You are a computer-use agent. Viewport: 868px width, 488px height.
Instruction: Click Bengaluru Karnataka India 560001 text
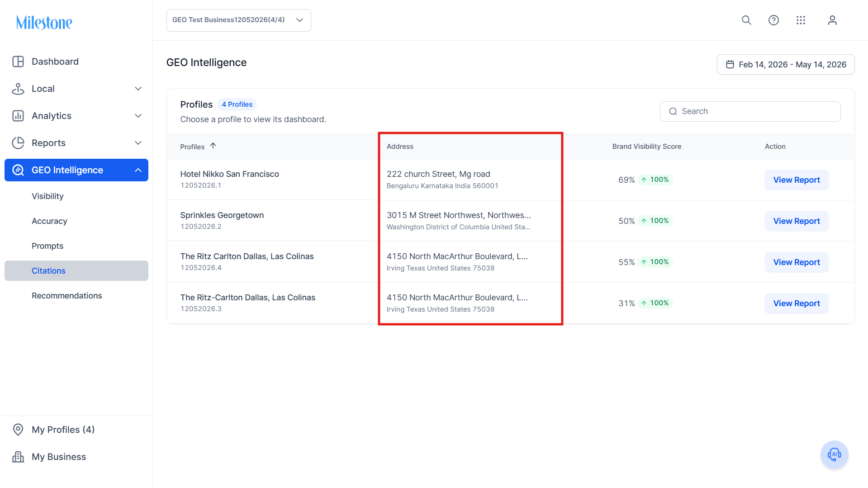pyautogui.click(x=442, y=186)
